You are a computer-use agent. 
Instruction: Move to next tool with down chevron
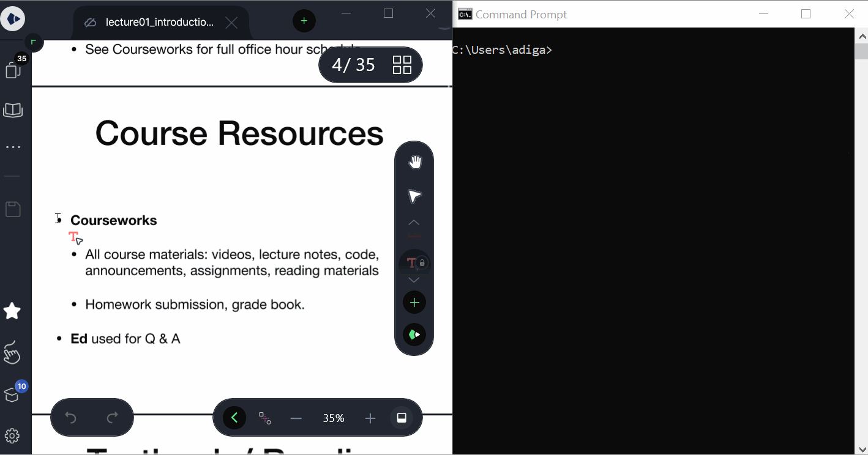tap(414, 280)
